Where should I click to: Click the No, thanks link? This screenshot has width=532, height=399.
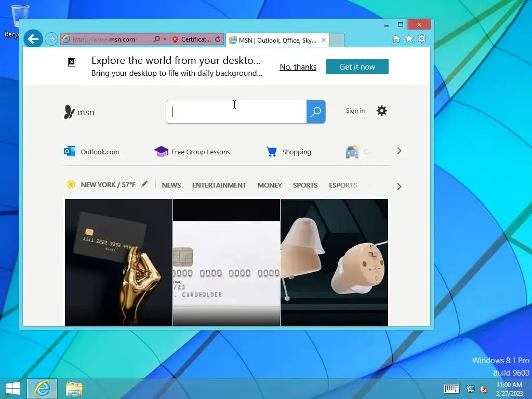[x=298, y=67]
